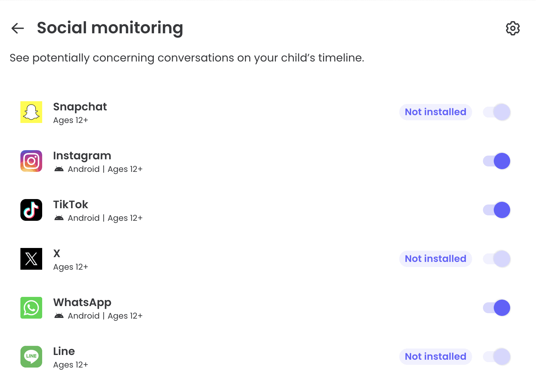Click the Not installed badge next to Line
536x392 pixels.
(x=435, y=357)
